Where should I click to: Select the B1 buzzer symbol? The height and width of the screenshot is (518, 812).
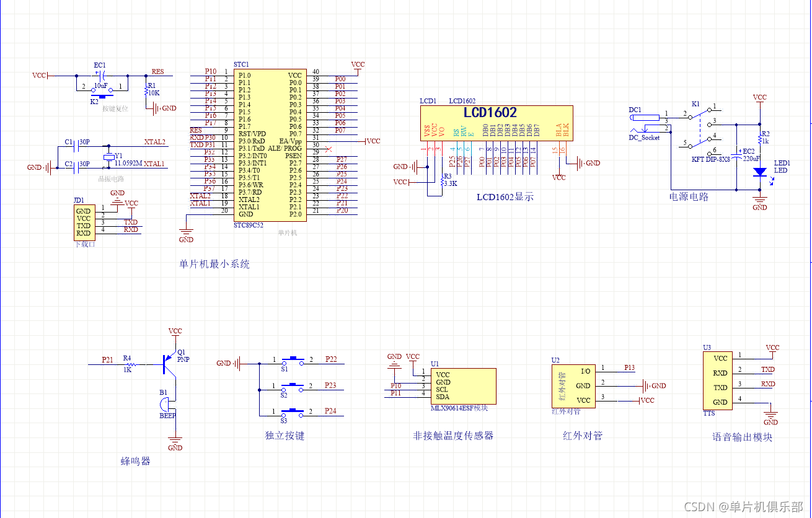pos(165,405)
